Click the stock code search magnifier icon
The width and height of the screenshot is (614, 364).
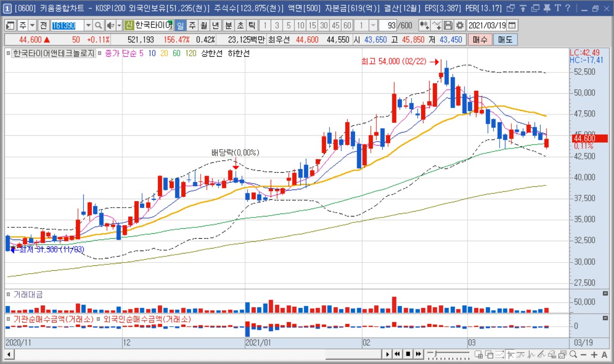pos(98,25)
